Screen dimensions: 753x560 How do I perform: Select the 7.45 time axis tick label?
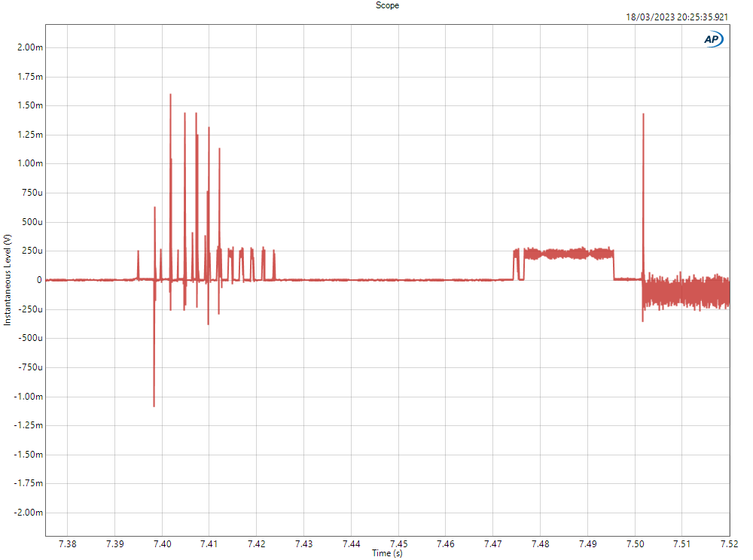(398, 543)
